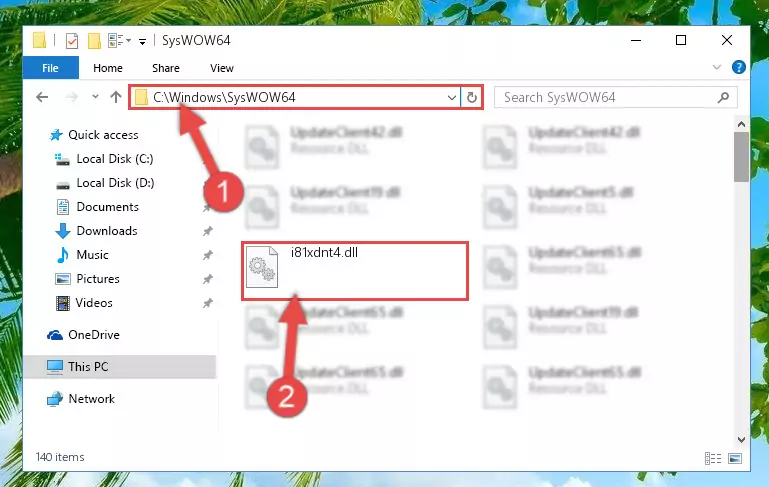The height and width of the screenshot is (487, 769).
Task: Open Downloads in the sidebar
Action: click(x=107, y=231)
